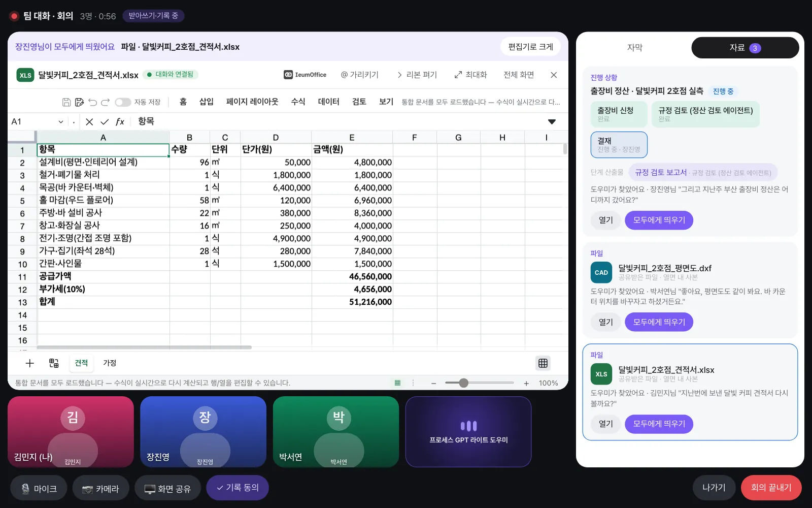Image resolution: width=812 pixels, height=508 pixels.
Task: Cancel the formula entry with X icon
Action: click(89, 121)
